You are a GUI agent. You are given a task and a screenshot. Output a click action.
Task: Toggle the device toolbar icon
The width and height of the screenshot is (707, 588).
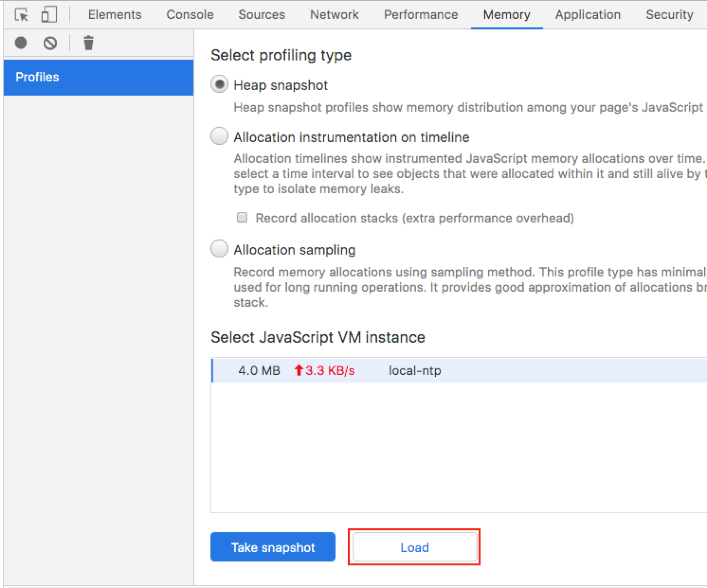(x=49, y=15)
